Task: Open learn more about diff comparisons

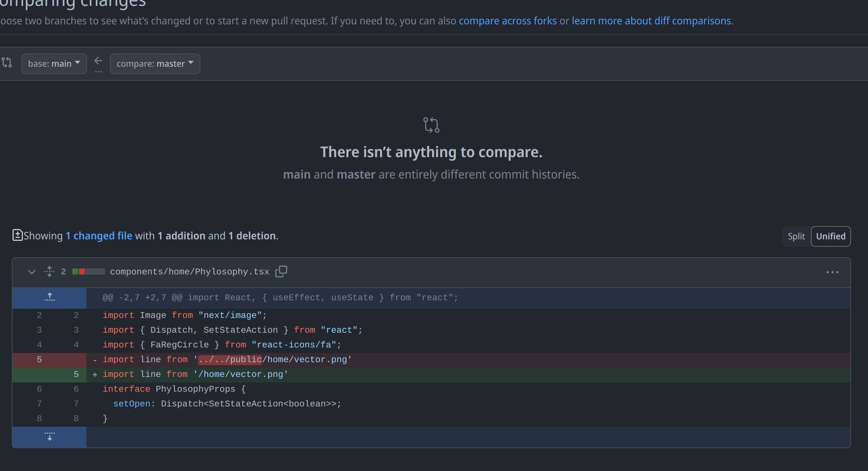Action: 651,21
